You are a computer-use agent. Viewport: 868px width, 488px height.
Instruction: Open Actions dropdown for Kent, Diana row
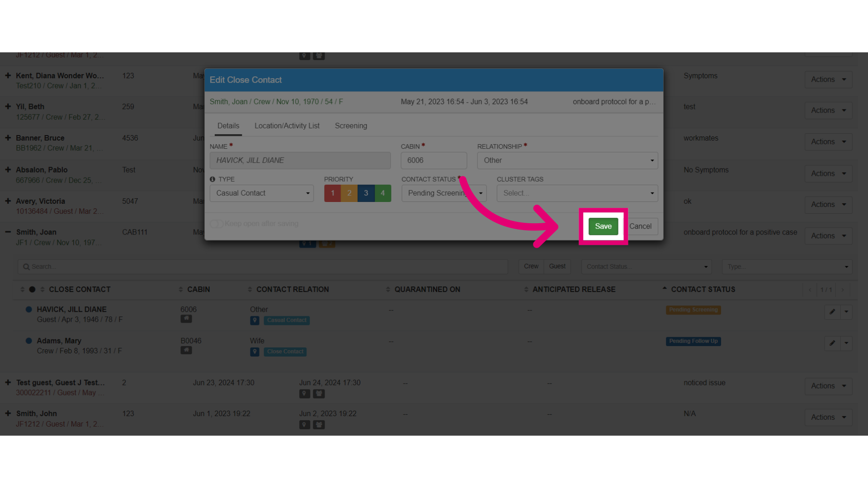tap(828, 80)
